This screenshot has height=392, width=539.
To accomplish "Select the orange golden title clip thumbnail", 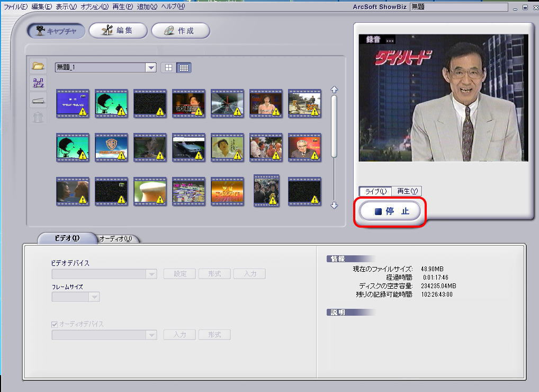I will click(x=227, y=192).
